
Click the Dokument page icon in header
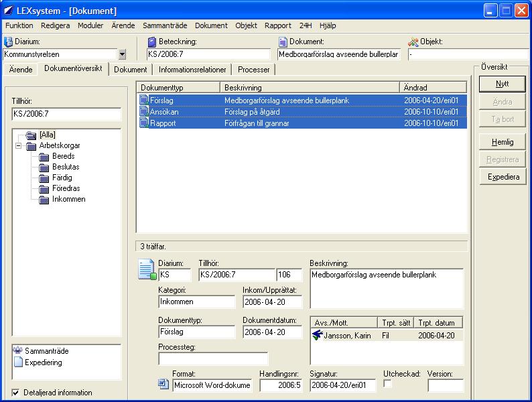pyautogui.click(x=283, y=42)
